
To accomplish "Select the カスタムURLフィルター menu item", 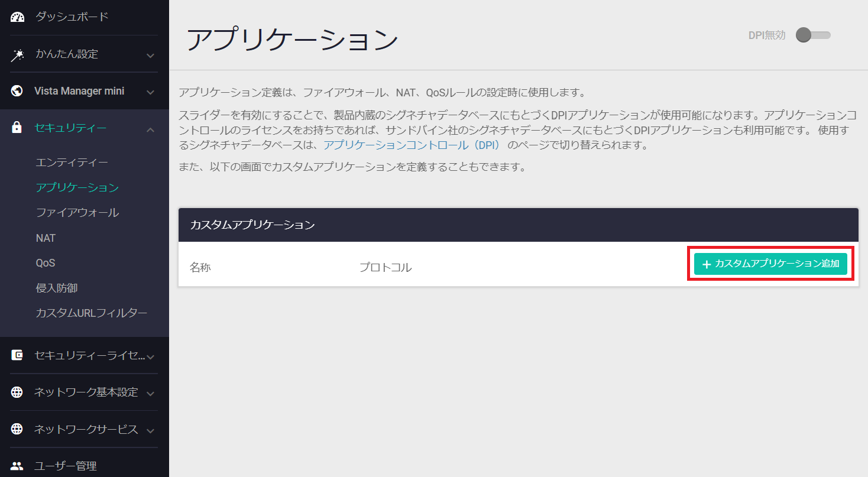I will point(91,313).
